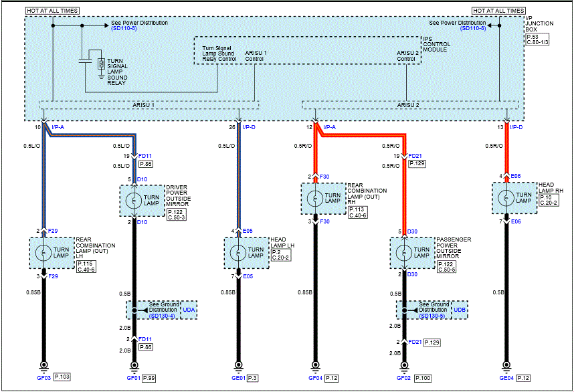Screen dimensions: 574x392
Task: Click the turn lamp symbol in Head Lamp RH
Action: point(506,198)
